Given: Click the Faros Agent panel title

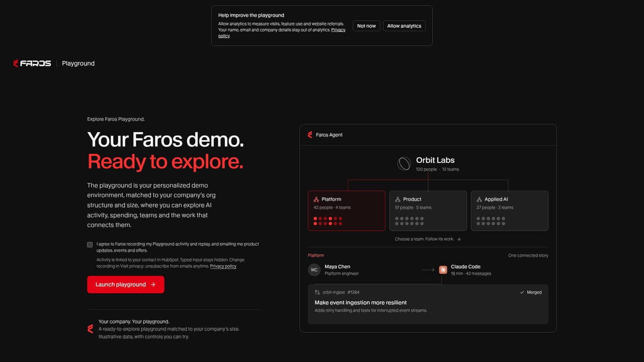Looking at the screenshot, I should click(329, 135).
